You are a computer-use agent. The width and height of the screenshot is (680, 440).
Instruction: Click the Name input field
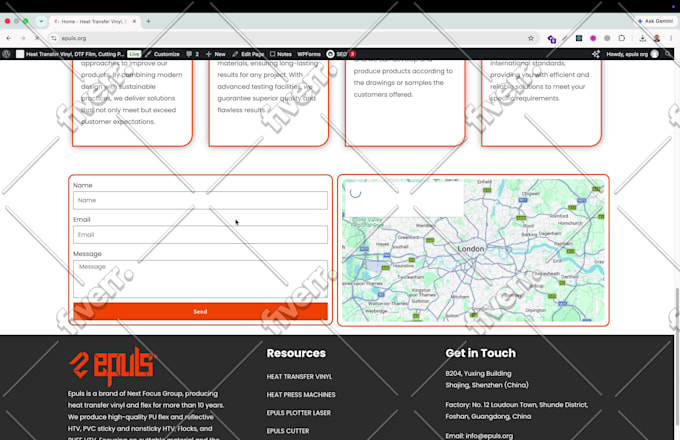200,200
